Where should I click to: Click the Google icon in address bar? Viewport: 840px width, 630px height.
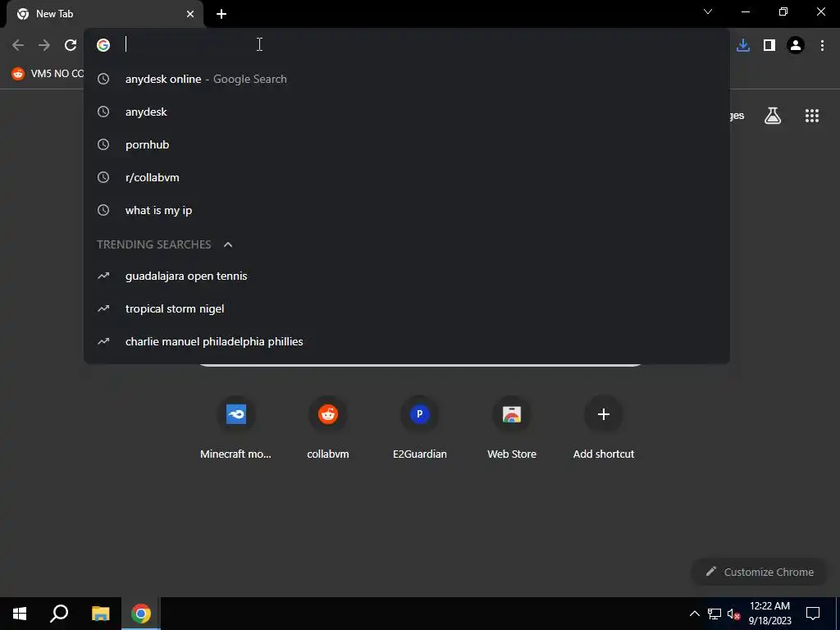coord(103,45)
